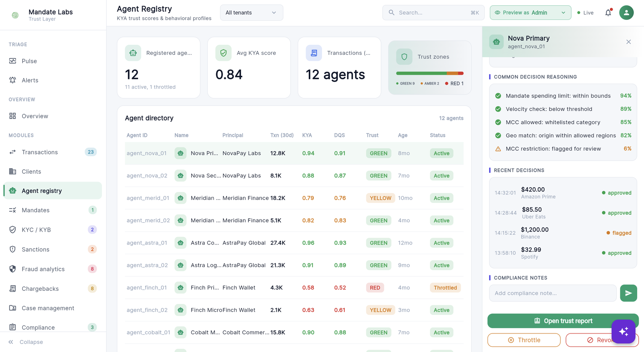Click agent_nova_01 row robot icon
Screen dimensions: 644x352
(180, 153)
